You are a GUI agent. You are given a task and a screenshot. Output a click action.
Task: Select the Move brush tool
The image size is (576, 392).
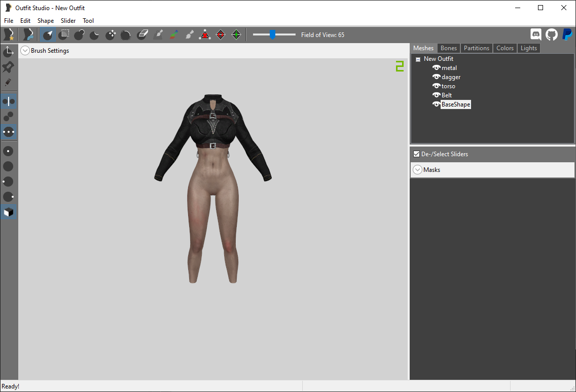point(111,34)
